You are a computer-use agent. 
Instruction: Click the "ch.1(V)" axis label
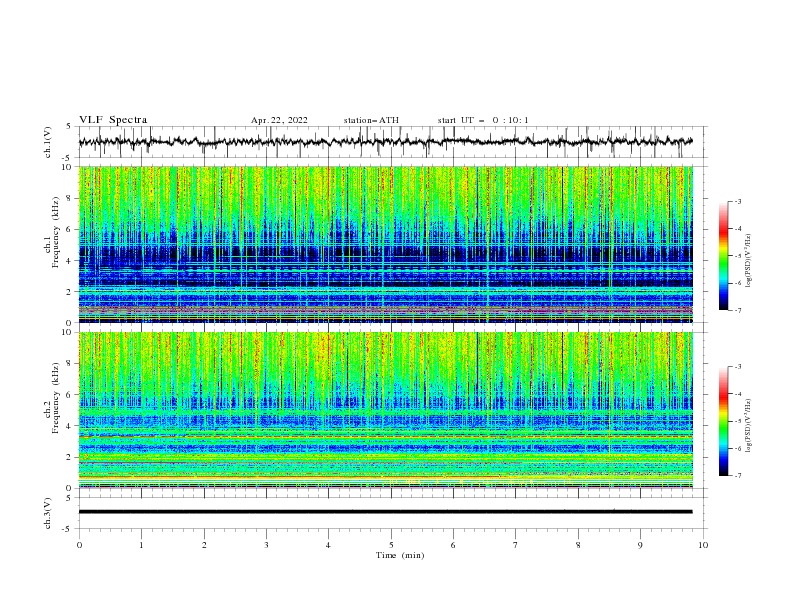(x=48, y=142)
